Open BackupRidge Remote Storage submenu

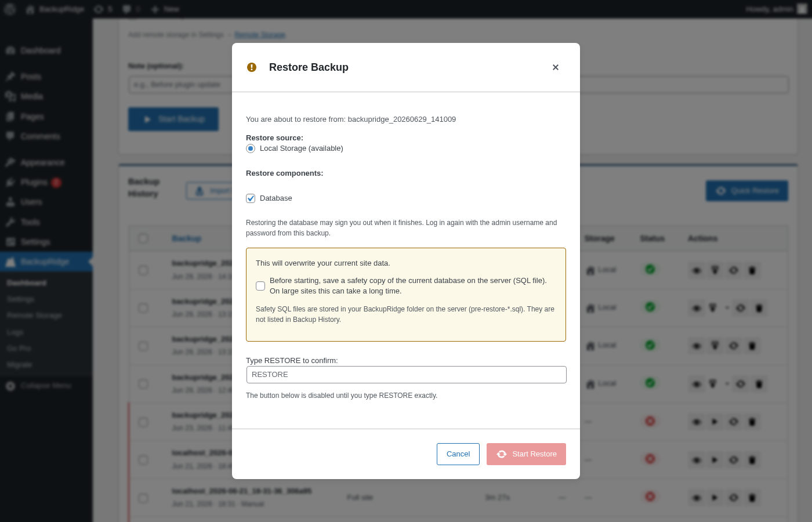pyautogui.click(x=34, y=316)
